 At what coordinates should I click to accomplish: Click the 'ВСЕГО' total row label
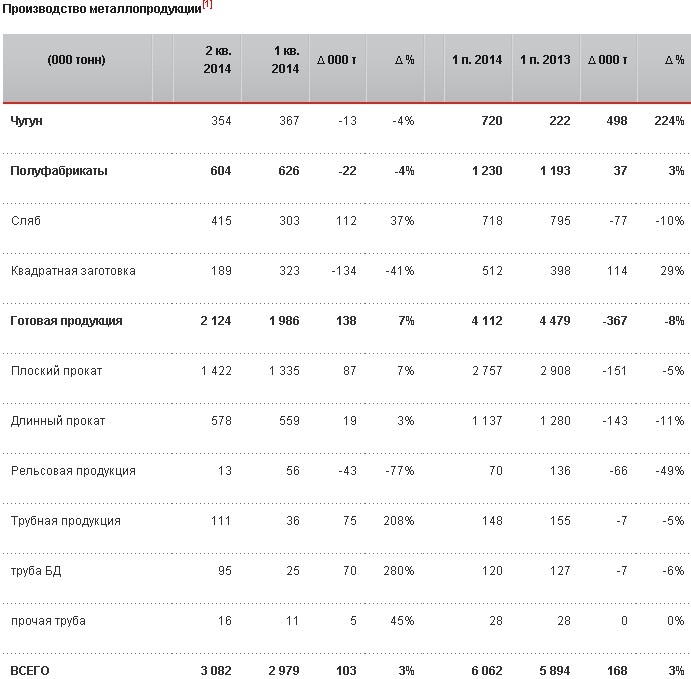30,671
